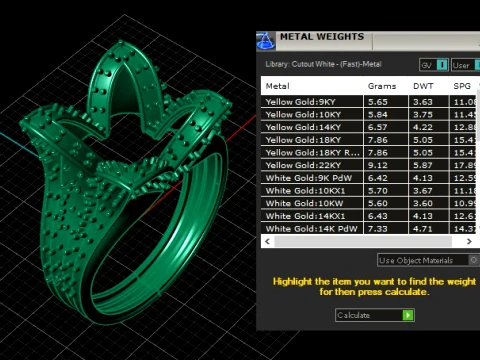Viewport: 480px width, 360px height.
Task: Click the horizontal scrollbar track
Action: coord(363,241)
